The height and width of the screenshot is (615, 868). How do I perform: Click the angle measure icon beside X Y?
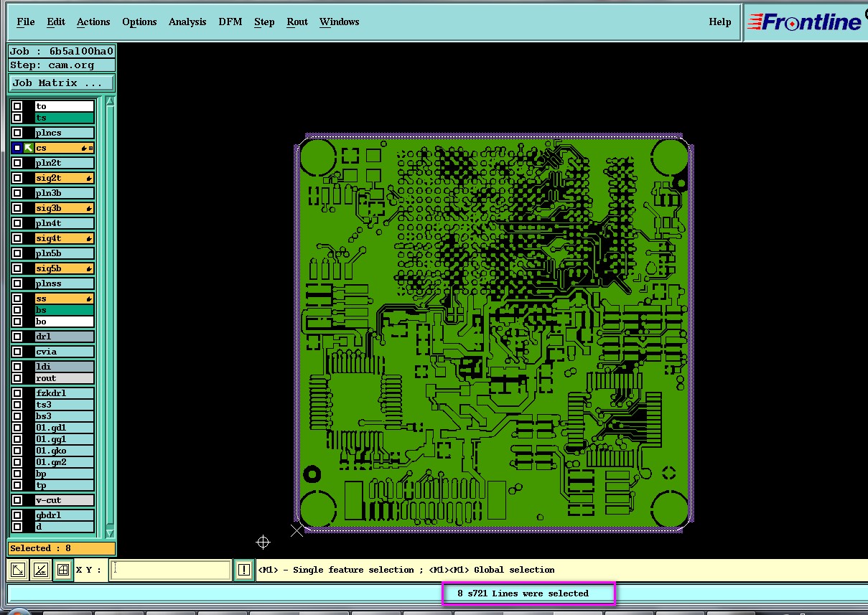pos(40,570)
